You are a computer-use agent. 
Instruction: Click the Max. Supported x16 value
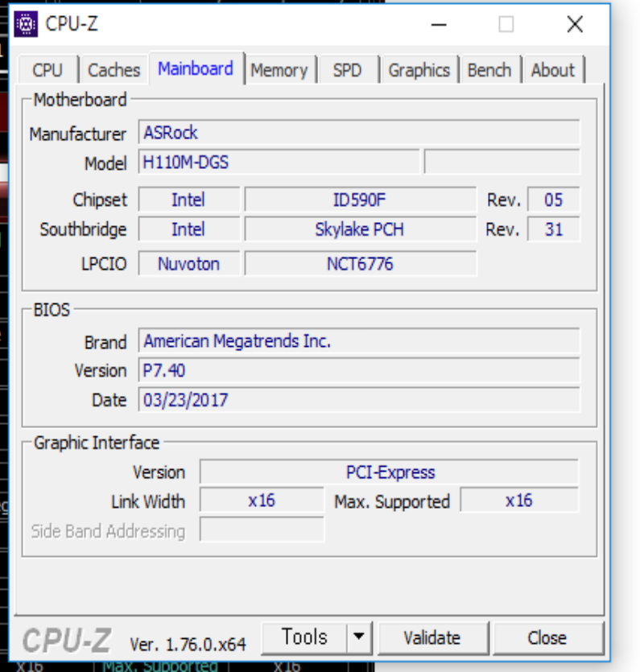(x=519, y=500)
